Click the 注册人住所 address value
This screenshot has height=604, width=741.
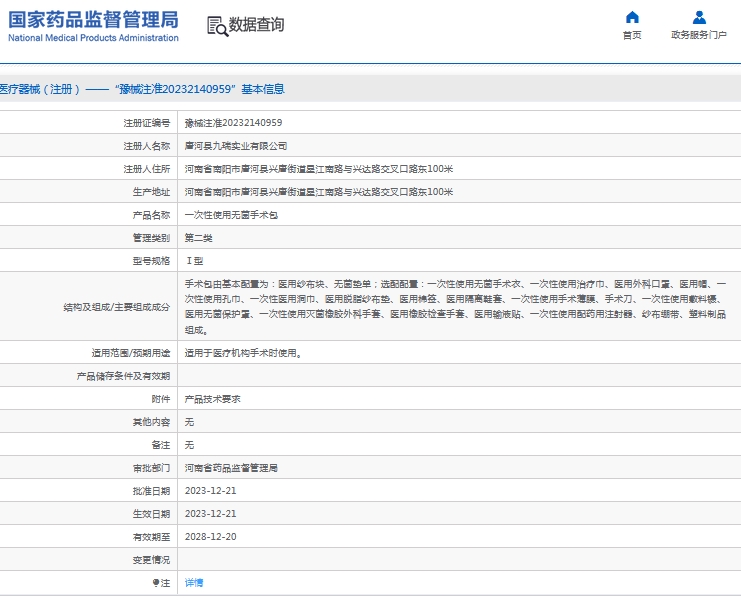tap(319, 169)
